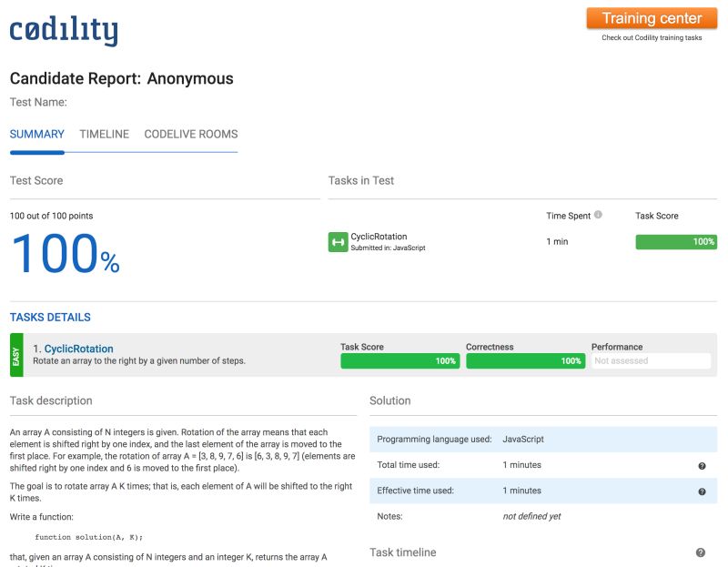This screenshot has height=567, width=728.
Task: Click the Task Score 100% bar in summary
Action: click(x=676, y=242)
